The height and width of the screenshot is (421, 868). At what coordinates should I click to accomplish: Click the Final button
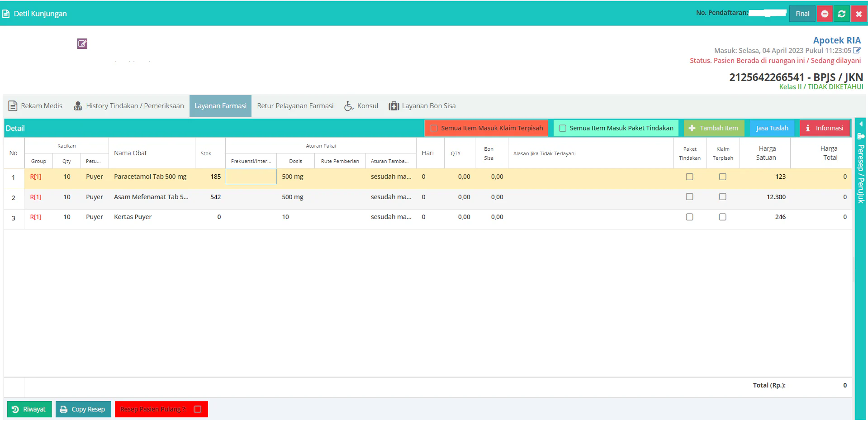point(802,14)
